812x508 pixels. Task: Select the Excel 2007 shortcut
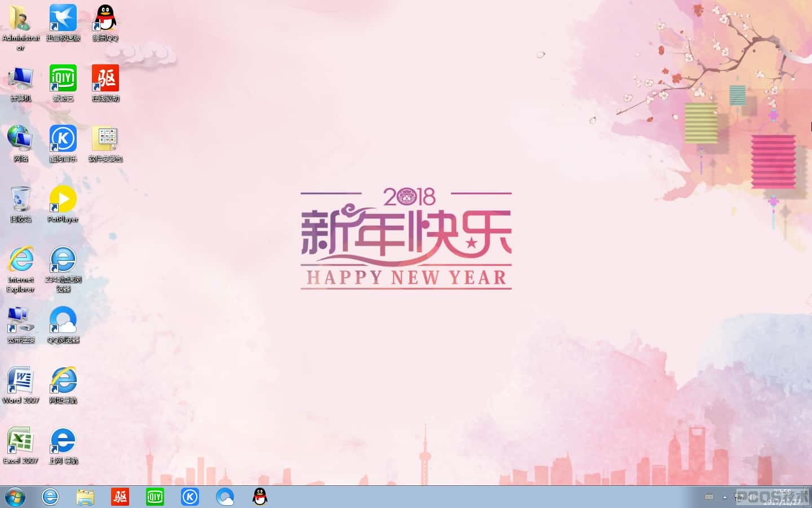[21, 445]
